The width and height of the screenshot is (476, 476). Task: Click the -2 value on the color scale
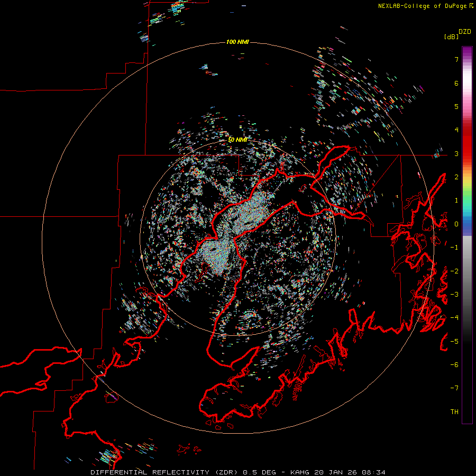tap(454, 271)
